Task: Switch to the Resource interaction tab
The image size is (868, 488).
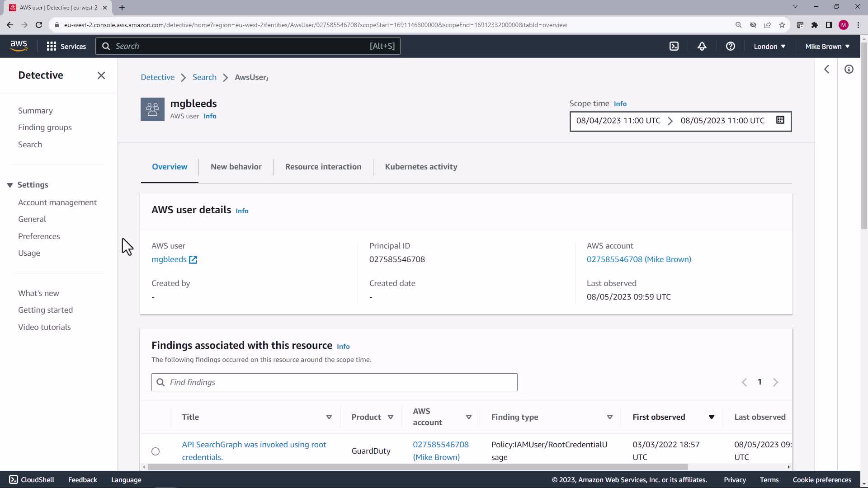Action: tap(323, 167)
